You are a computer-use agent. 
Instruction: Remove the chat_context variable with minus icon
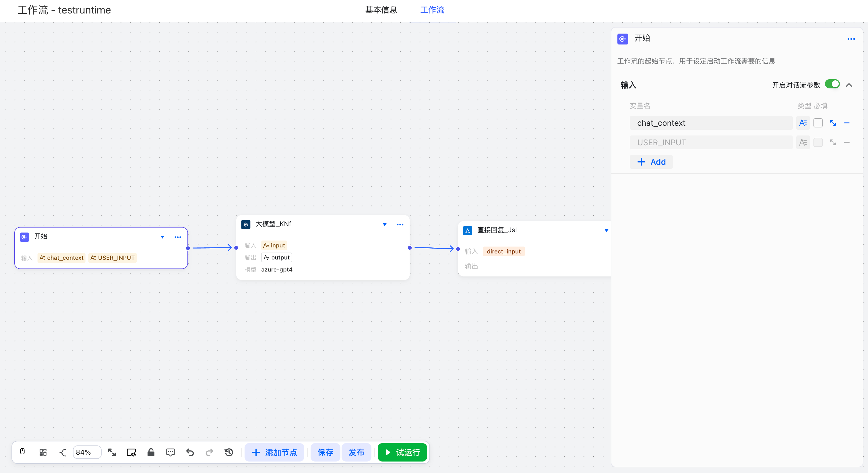coord(846,123)
